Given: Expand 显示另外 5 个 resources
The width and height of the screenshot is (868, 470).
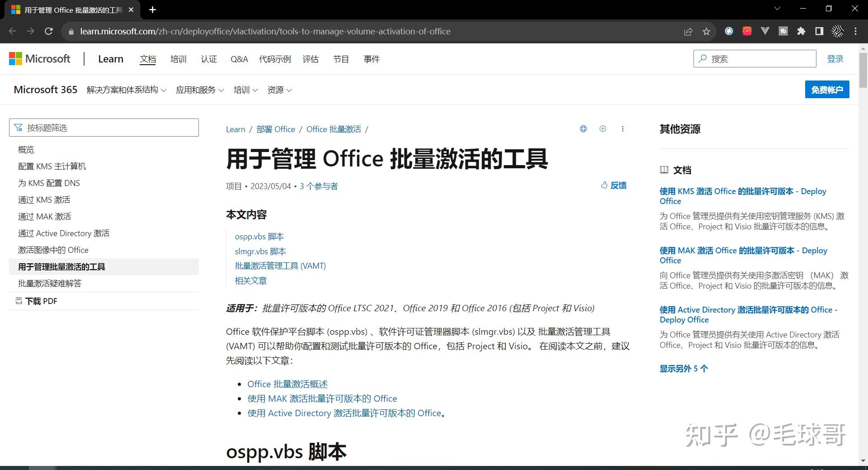Looking at the screenshot, I should (x=684, y=369).
